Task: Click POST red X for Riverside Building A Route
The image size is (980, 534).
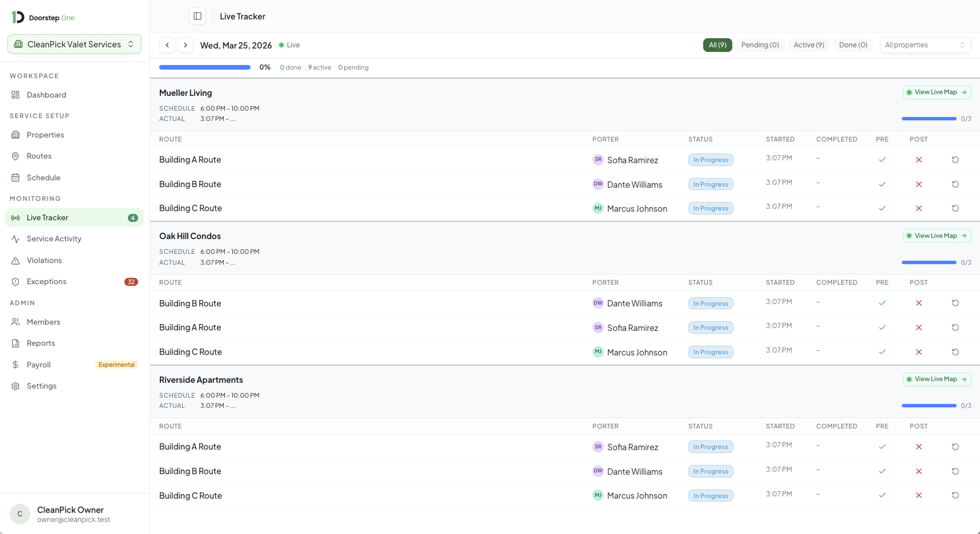Action: 918,447
